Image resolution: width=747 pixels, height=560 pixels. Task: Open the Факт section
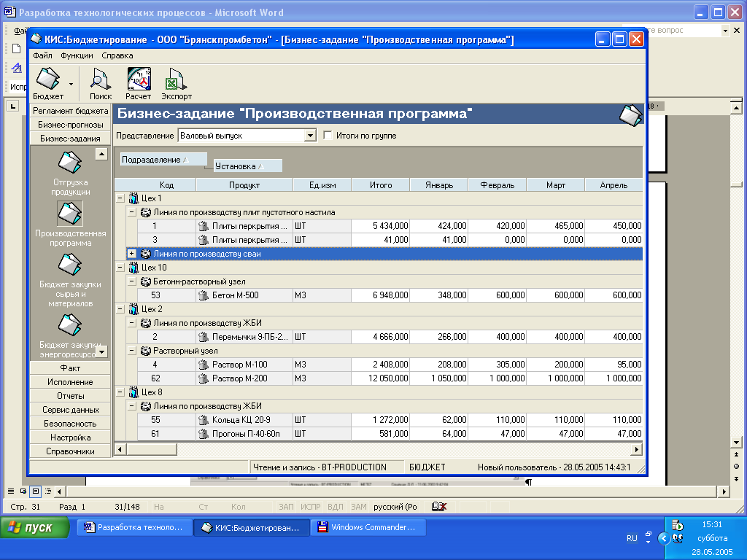(x=71, y=368)
